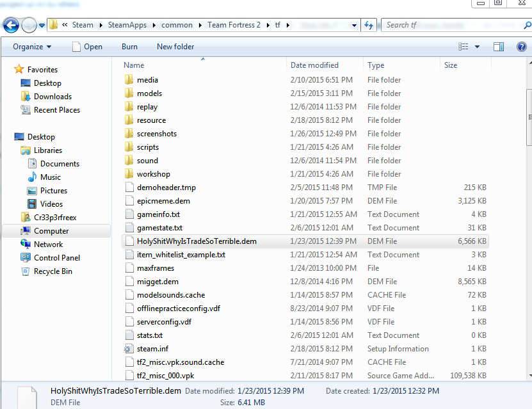Open the recent pages dropdown arrow
The width and height of the screenshot is (532, 409).
pos(42,26)
